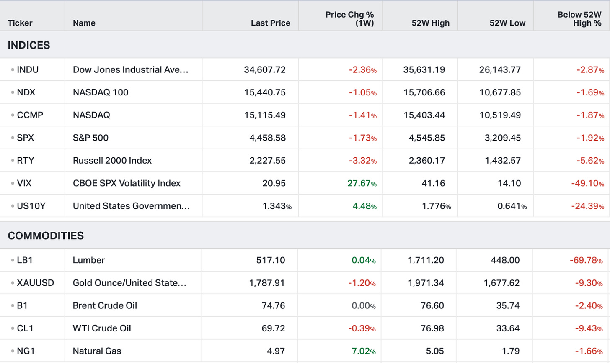The image size is (610, 364).
Task: Open the INDU ticker
Action: click(x=28, y=70)
